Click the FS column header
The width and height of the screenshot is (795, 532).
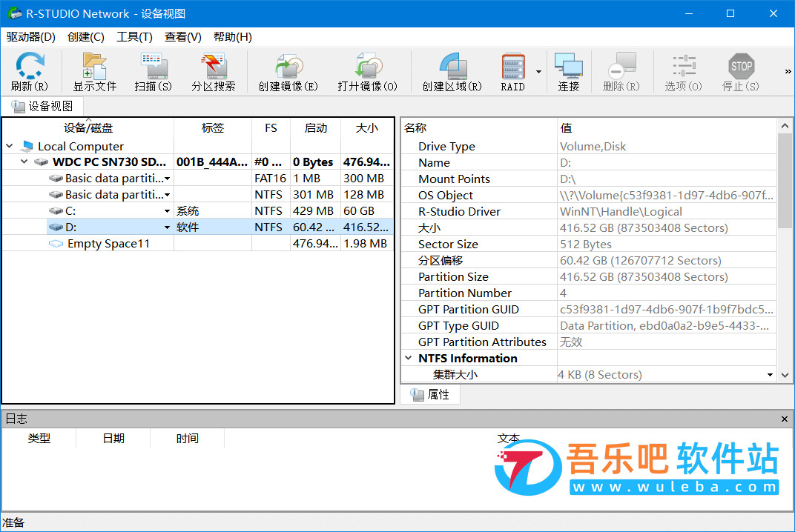coord(271,128)
